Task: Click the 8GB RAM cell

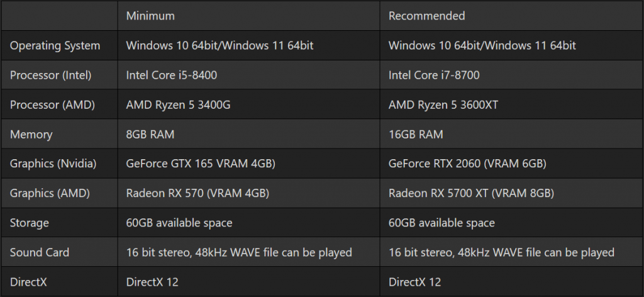Action: (x=150, y=134)
